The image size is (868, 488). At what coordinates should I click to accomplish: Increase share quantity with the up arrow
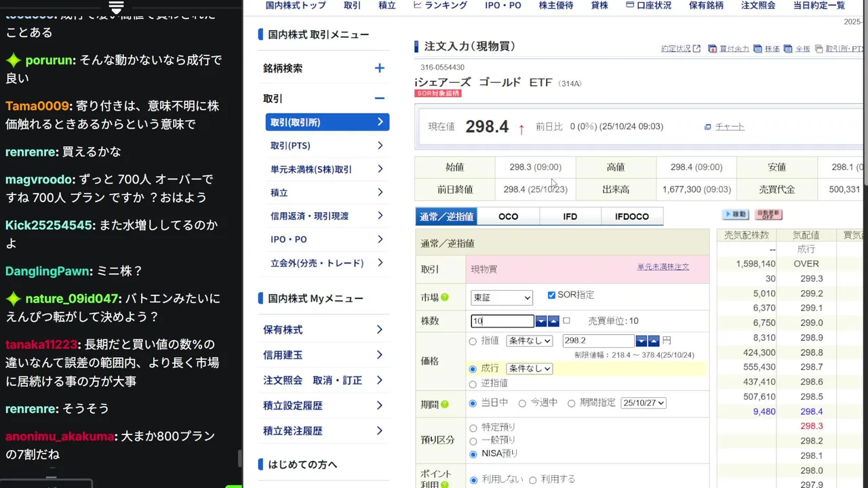coord(553,321)
